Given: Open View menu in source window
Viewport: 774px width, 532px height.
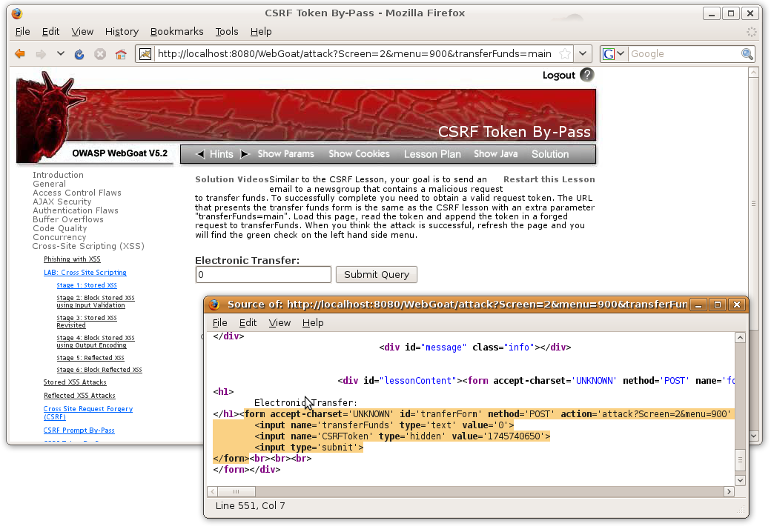Looking at the screenshot, I should tap(279, 322).
